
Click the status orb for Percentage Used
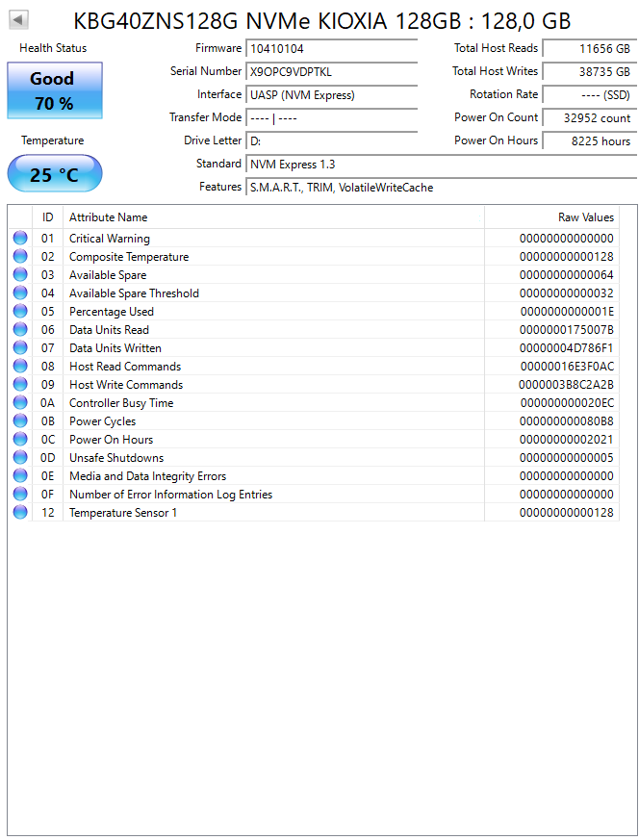(x=20, y=311)
